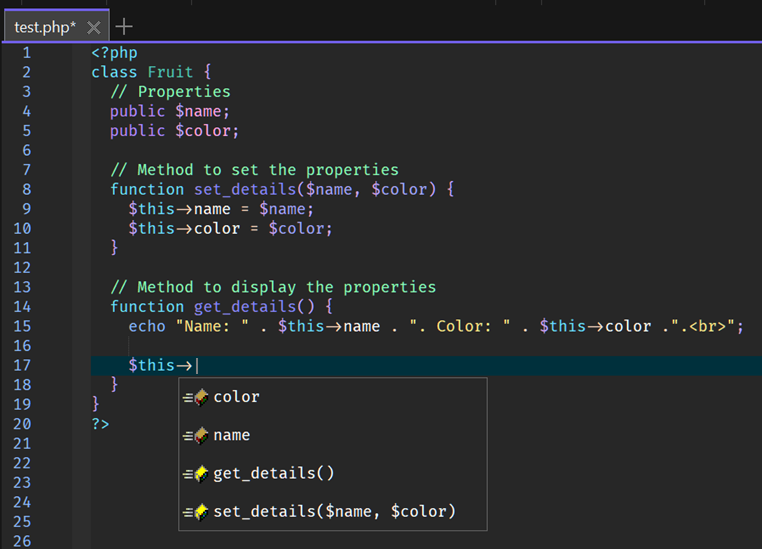This screenshot has height=549, width=762.
Task: Select the property icon beside color suggestion
Action: point(196,397)
